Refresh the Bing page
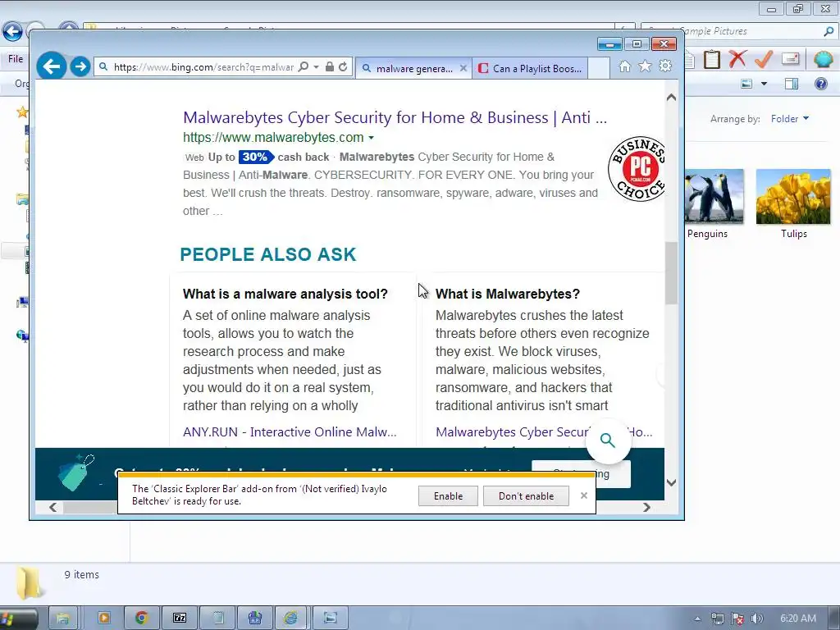The height and width of the screenshot is (630, 840). tap(343, 67)
